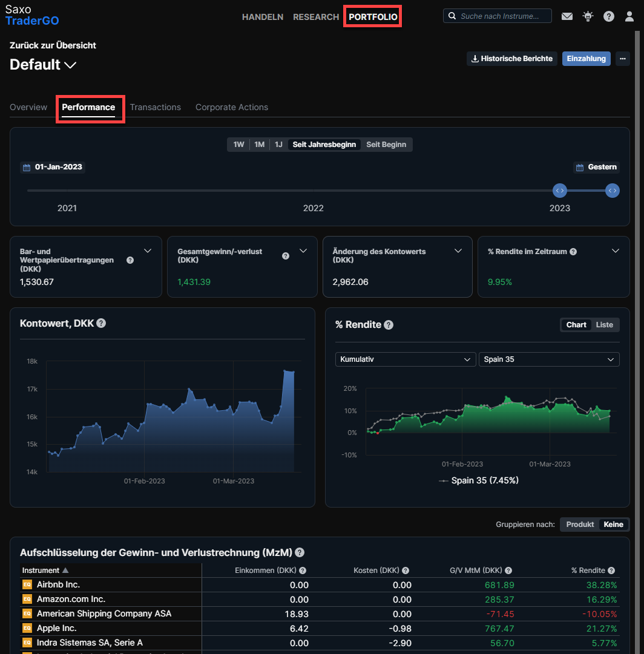This screenshot has width=644, height=654.
Task: Click the page vertical scrollbar
Action: pyautogui.click(x=637, y=342)
